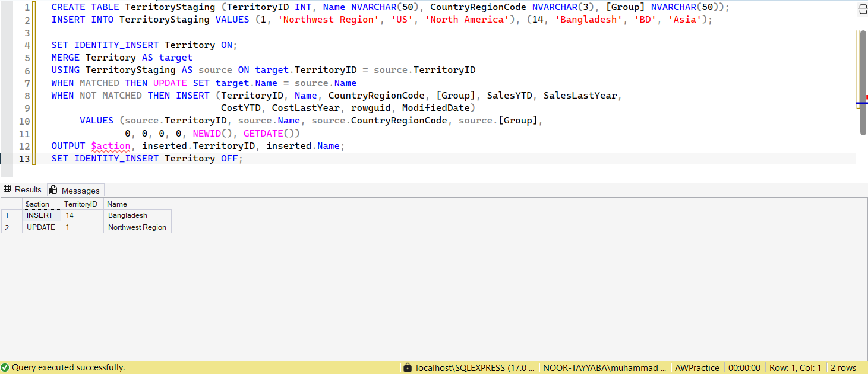This screenshot has width=868, height=374.
Task: Click line number 1 in the editor
Action: point(27,8)
